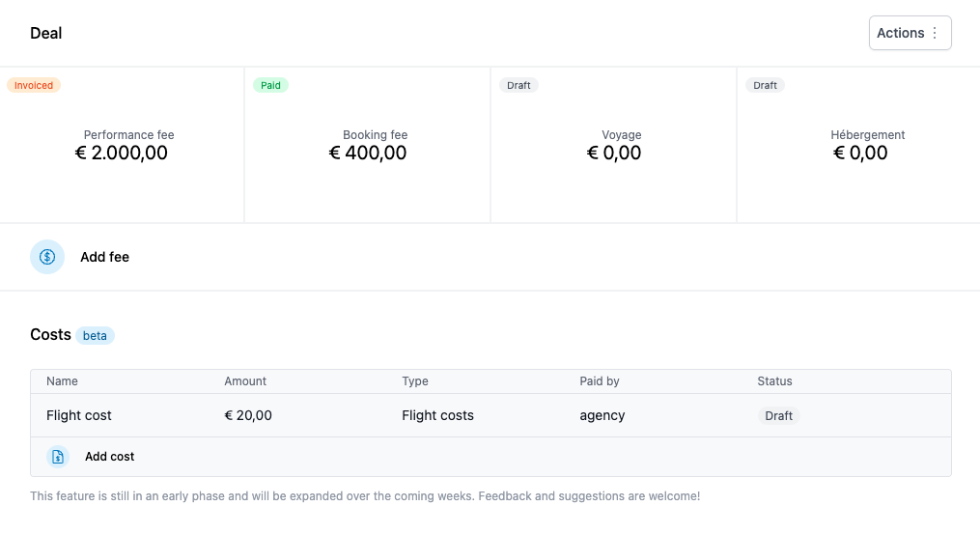Click the Paid status badge
Screen dimensions: 980x534
[x=270, y=85]
